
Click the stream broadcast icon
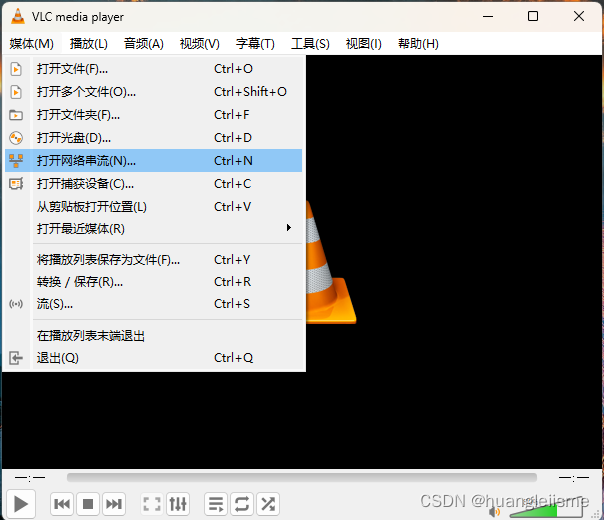[16, 304]
